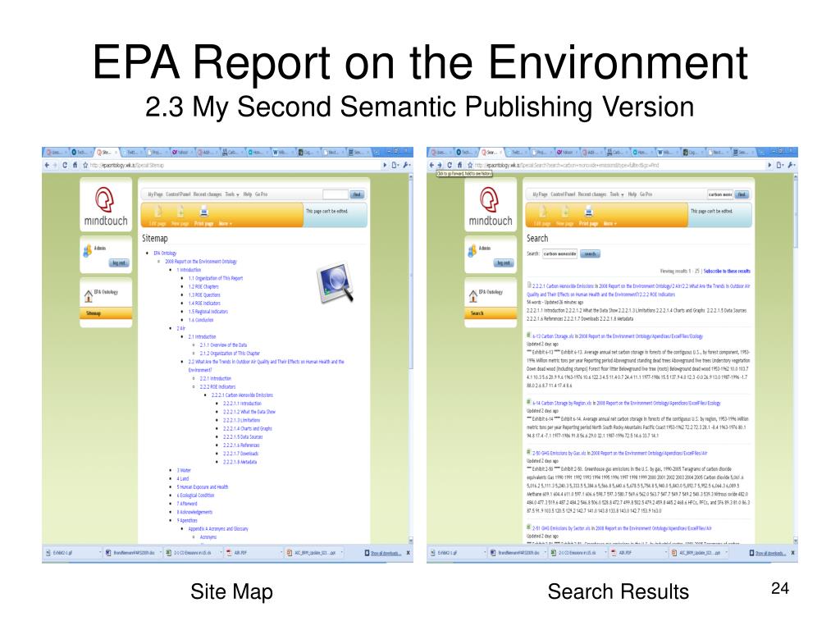Open the Appendix A Acronyms and Glossary link
The width and height of the screenshot is (840, 630).
218,529
